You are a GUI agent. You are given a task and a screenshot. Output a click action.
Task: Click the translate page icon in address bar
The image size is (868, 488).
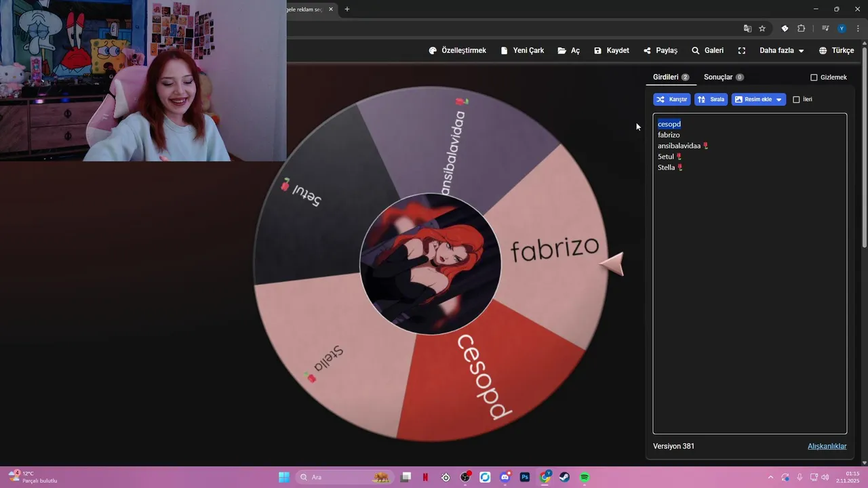(x=747, y=28)
